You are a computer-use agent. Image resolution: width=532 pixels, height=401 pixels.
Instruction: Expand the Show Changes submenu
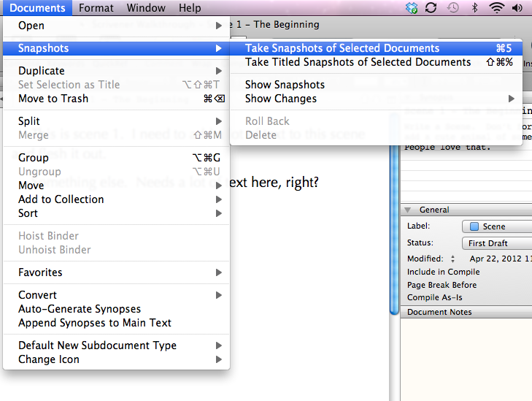377,99
